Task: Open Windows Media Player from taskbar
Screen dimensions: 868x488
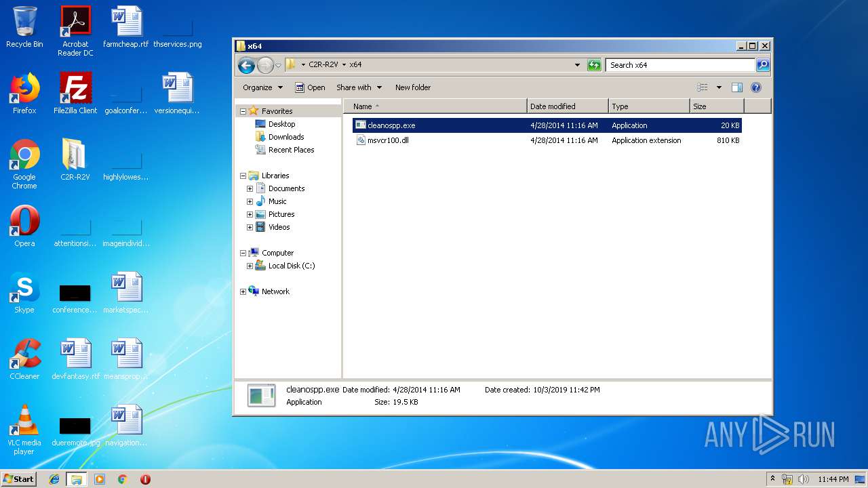Action: click(100, 479)
